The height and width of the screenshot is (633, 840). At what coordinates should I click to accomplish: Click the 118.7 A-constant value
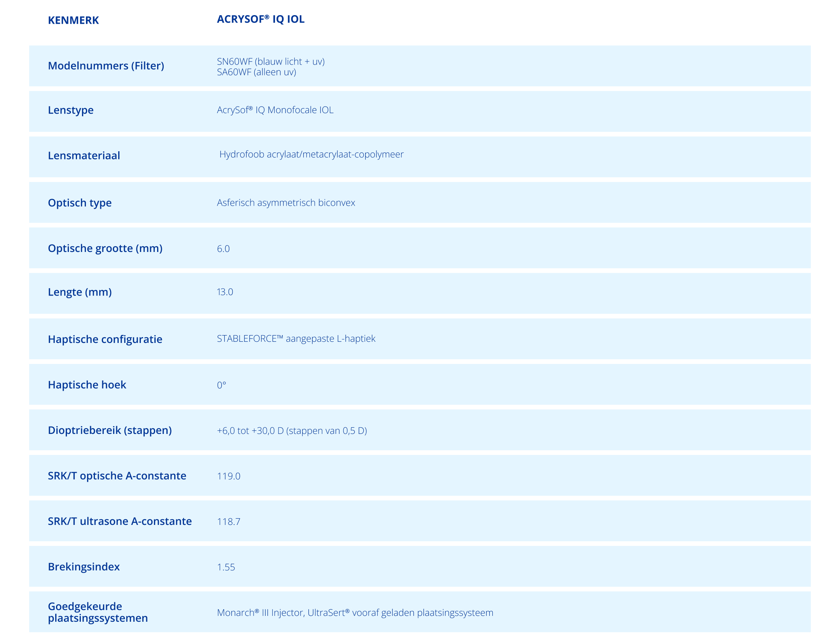point(229,522)
